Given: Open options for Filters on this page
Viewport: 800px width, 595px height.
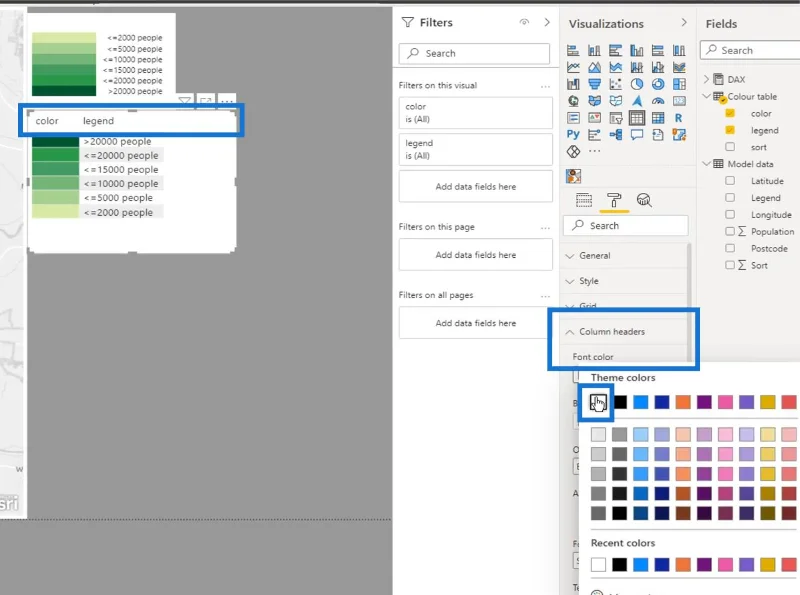Looking at the screenshot, I should (545, 228).
